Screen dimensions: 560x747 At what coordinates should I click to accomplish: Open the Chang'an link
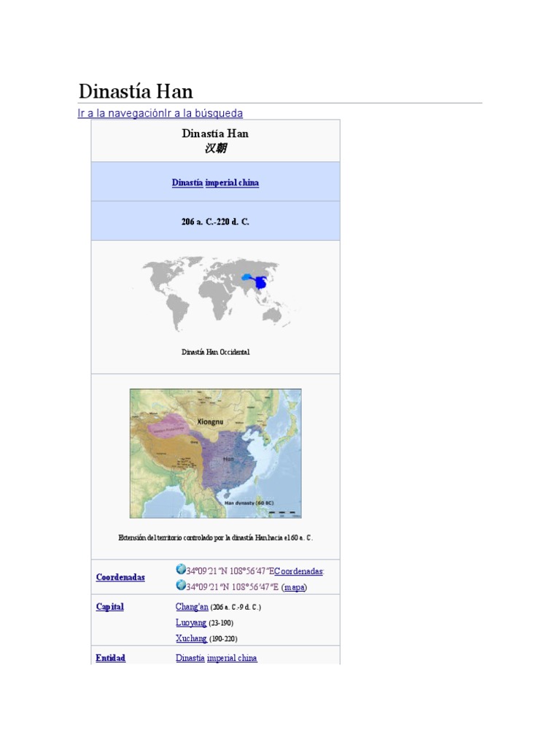(x=192, y=607)
